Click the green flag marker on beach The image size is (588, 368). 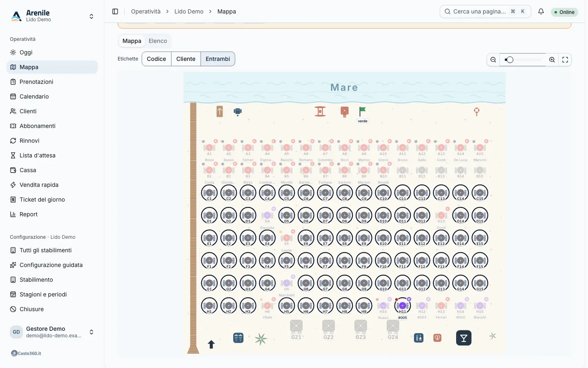tap(362, 111)
